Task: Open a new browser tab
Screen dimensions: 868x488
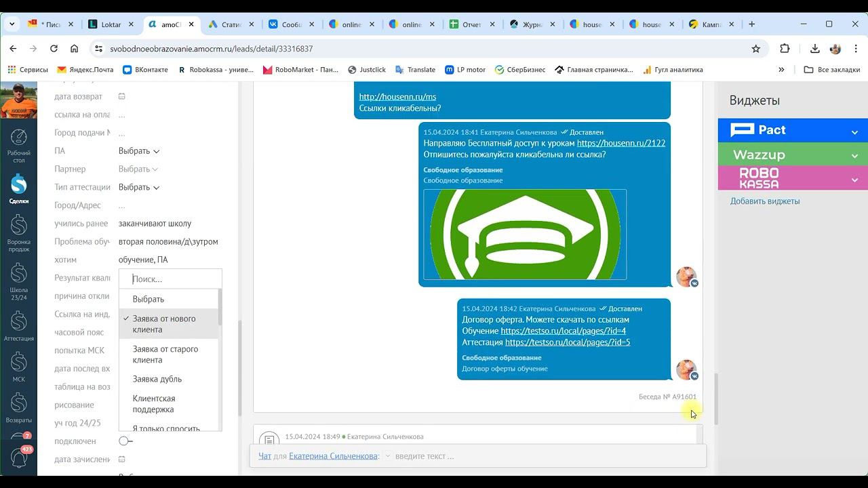Action: [x=751, y=24]
